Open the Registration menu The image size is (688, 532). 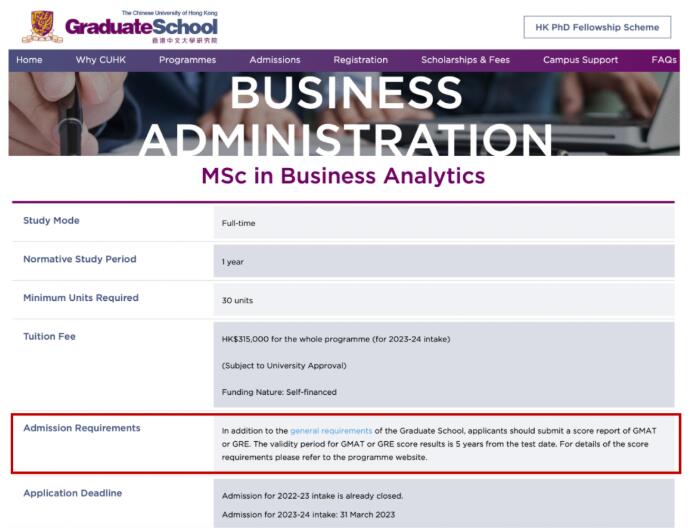[x=360, y=60]
